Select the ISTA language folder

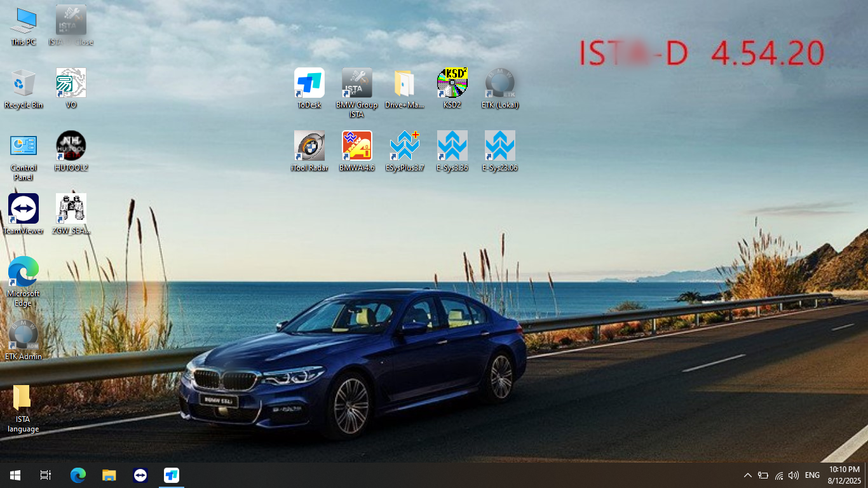(24, 398)
